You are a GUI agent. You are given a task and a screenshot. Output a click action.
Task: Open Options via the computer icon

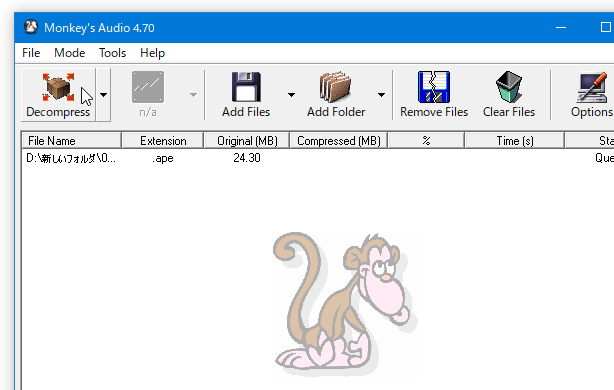pos(592,88)
